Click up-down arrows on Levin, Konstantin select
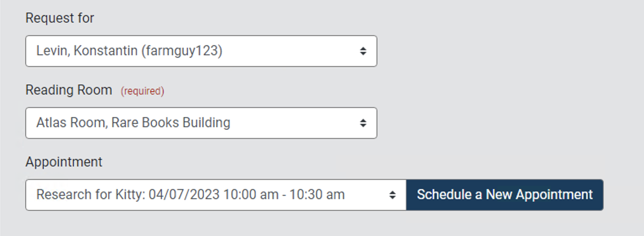644x236 pixels. [363, 51]
